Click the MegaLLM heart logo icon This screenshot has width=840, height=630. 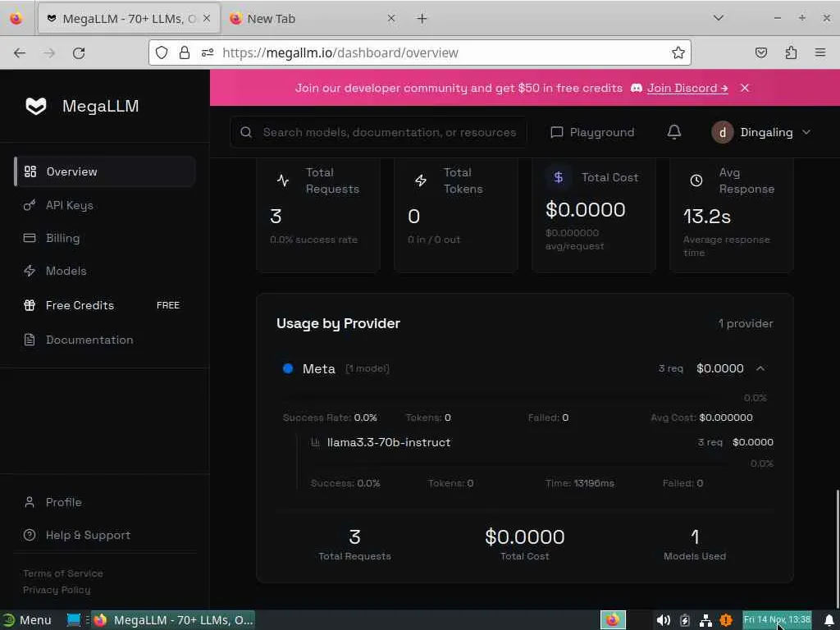point(36,106)
